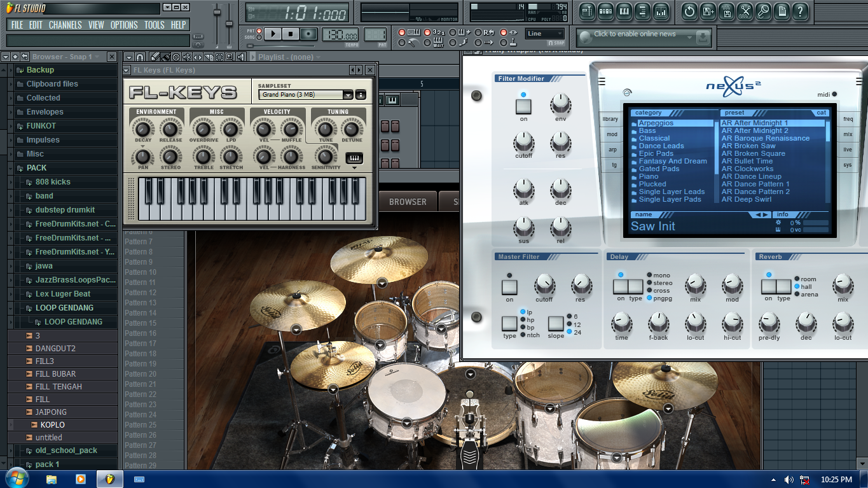Click the undo history toolbar icon
868x488 pixels.
click(x=689, y=11)
